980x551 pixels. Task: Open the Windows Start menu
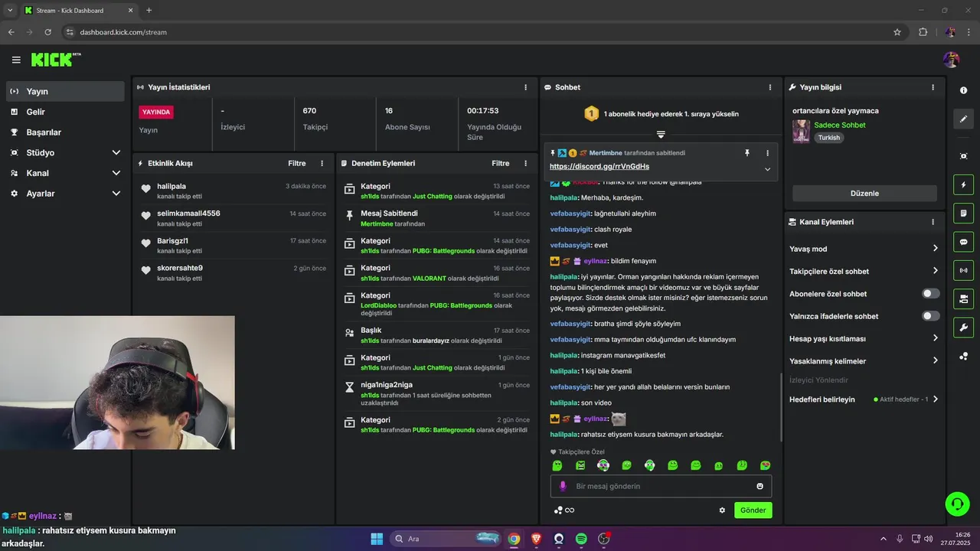[x=377, y=539]
